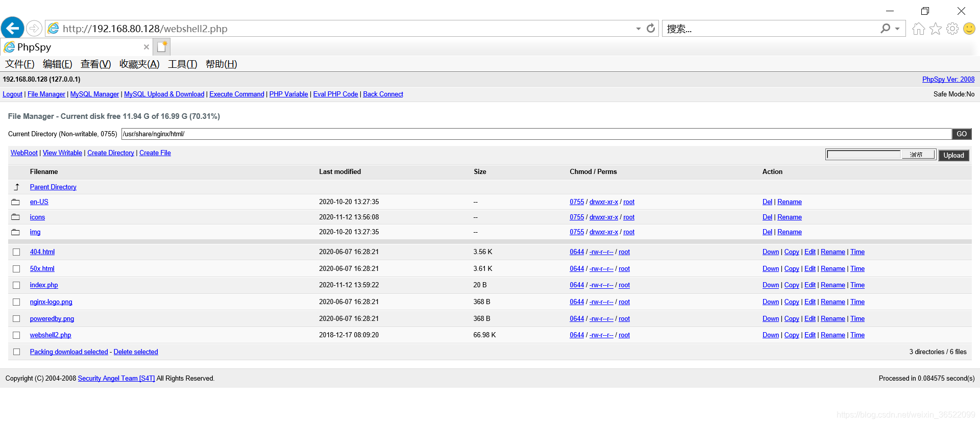The width and height of the screenshot is (980, 424).
Task: Switch to the PhpSpy tab
Action: tap(77, 47)
